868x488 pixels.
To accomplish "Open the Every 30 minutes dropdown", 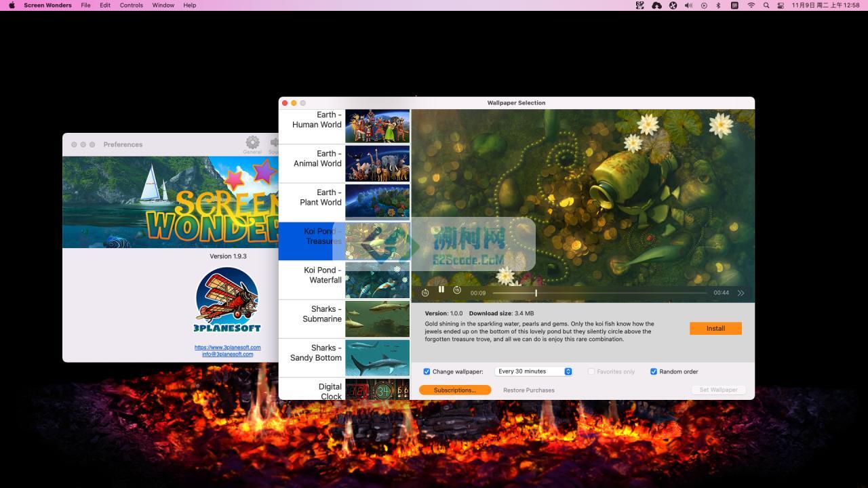I will click(x=534, y=371).
